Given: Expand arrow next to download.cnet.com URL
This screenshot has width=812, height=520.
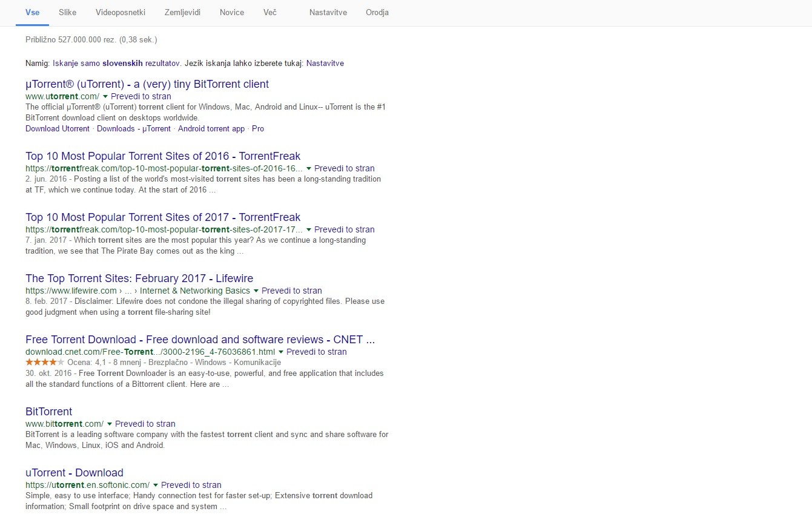Looking at the screenshot, I should 281,352.
